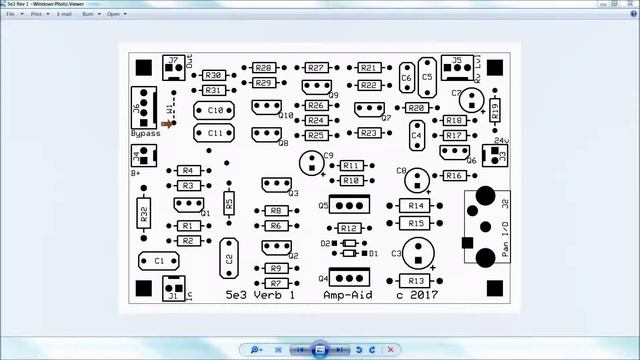Image resolution: width=640 pixels, height=360 pixels.
Task: Click the actual size fit icon
Action: (x=278, y=350)
